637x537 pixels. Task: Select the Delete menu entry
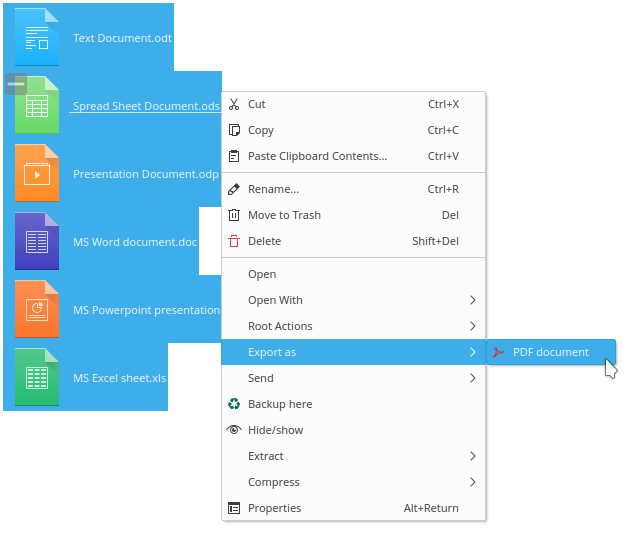[x=353, y=241]
